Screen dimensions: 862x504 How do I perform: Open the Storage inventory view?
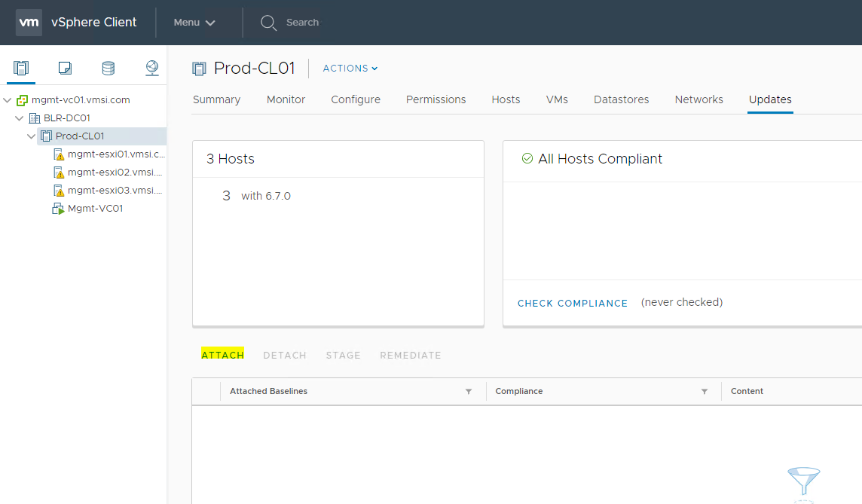click(x=109, y=68)
